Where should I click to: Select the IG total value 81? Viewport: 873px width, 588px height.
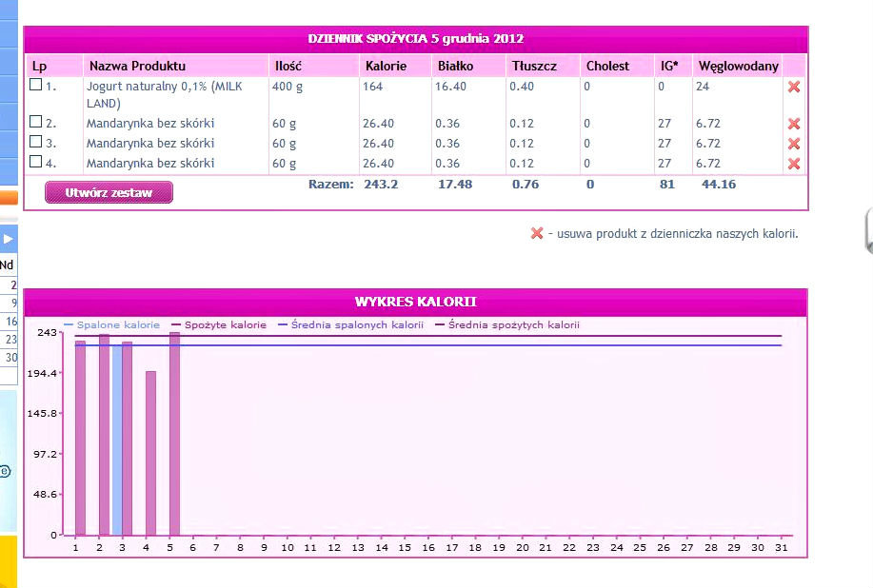pos(667,185)
